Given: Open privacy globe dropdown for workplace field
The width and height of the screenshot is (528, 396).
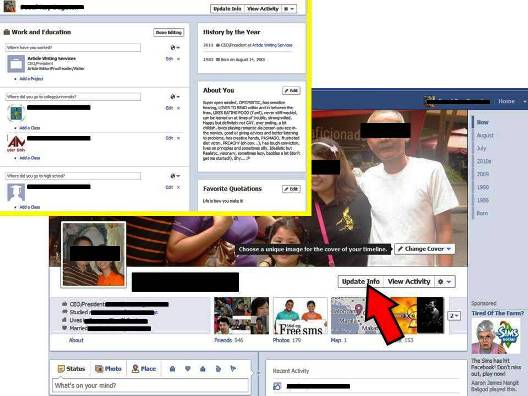Looking at the screenshot, I should tap(175, 47).
